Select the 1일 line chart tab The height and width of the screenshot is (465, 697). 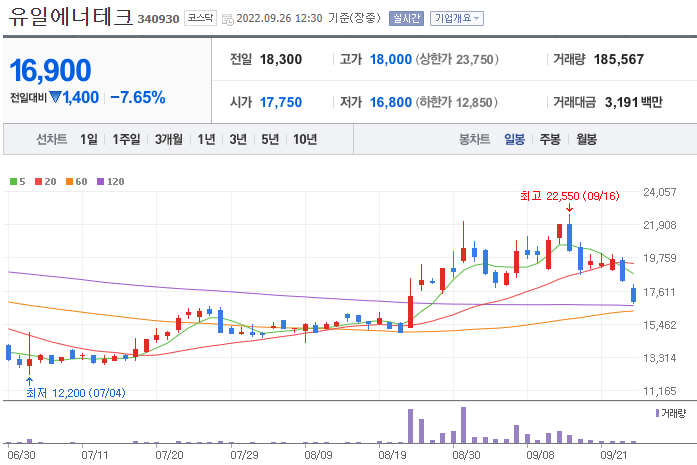88,140
